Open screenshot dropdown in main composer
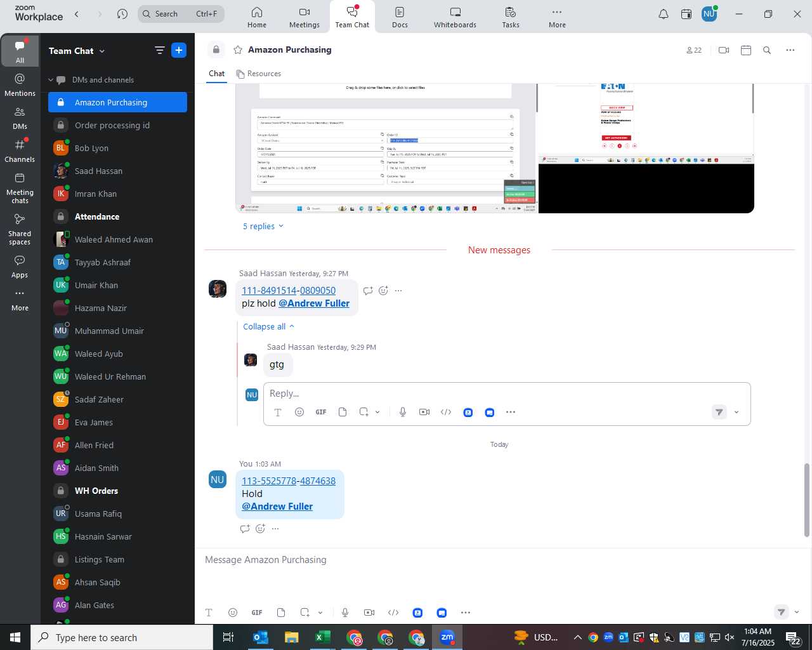812x650 pixels. click(320, 613)
